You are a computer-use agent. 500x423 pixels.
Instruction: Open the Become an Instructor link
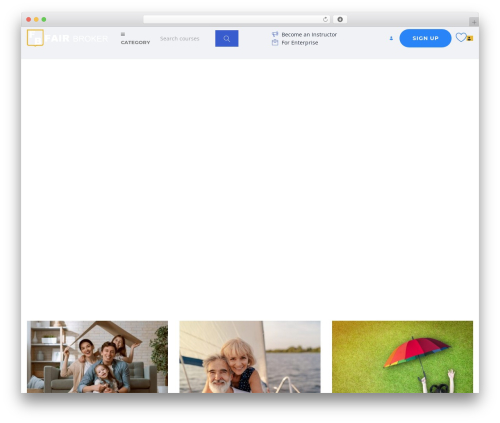pos(309,34)
